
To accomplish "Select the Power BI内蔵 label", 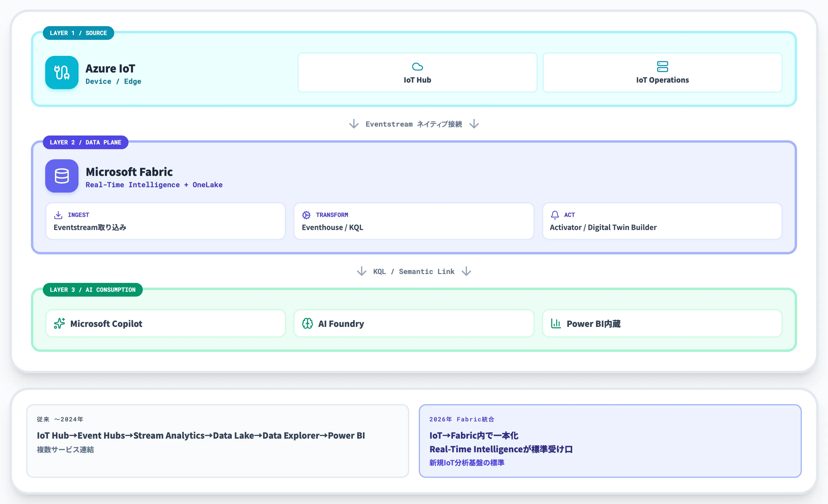I will [594, 324].
